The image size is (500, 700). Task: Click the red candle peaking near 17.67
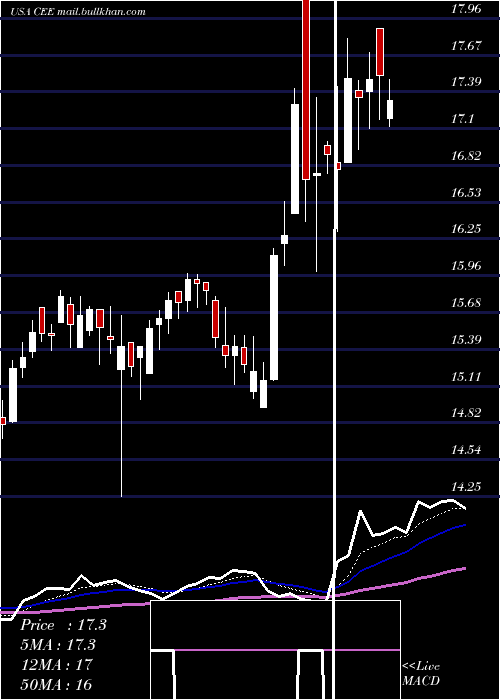point(380,52)
